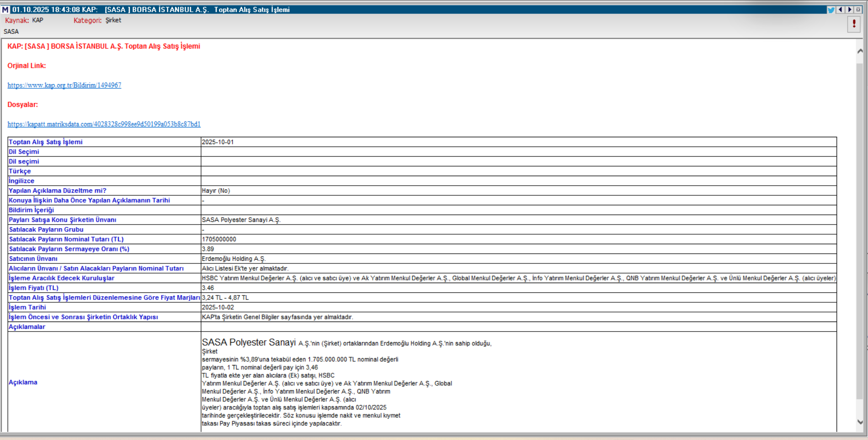Click the window button right of next arrow
This screenshot has height=440, width=868.
858,10
